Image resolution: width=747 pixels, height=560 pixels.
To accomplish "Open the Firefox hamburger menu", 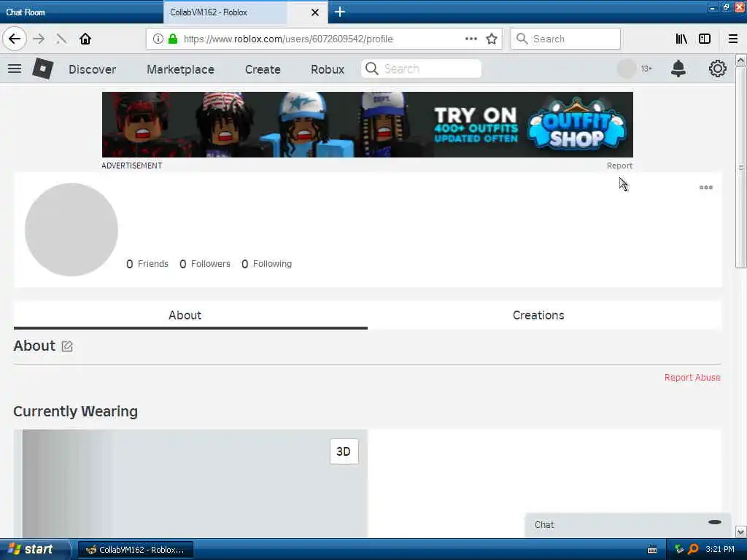I will pos(733,39).
